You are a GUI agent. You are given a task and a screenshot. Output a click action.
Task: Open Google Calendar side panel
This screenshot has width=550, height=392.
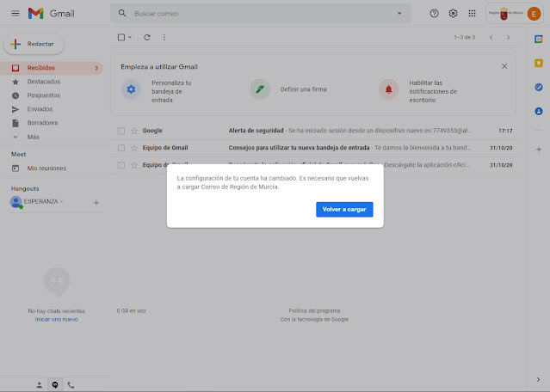tap(539, 39)
